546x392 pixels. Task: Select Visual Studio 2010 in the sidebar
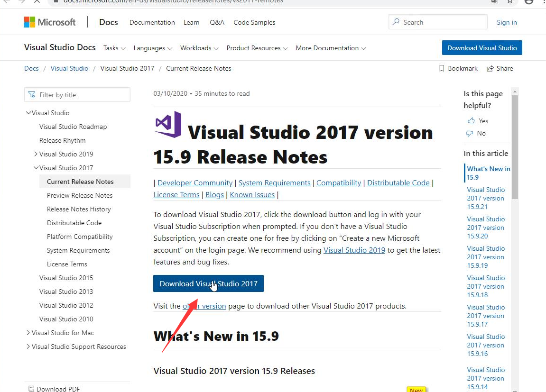pyautogui.click(x=66, y=319)
